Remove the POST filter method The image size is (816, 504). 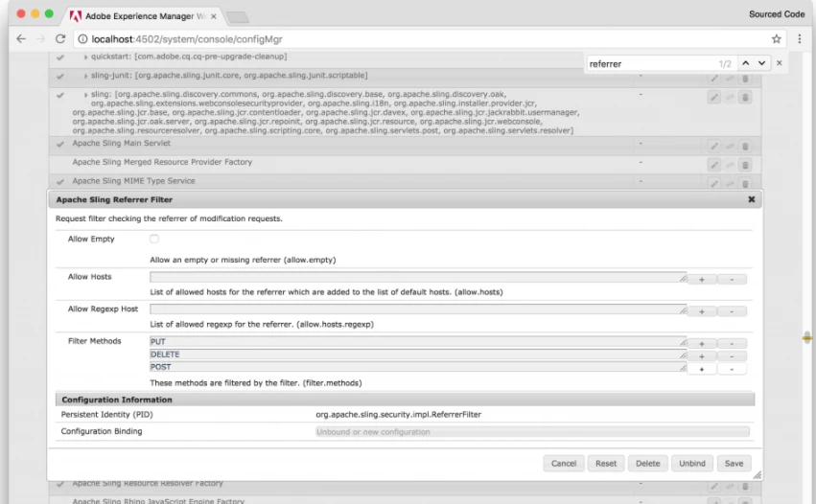click(x=732, y=369)
